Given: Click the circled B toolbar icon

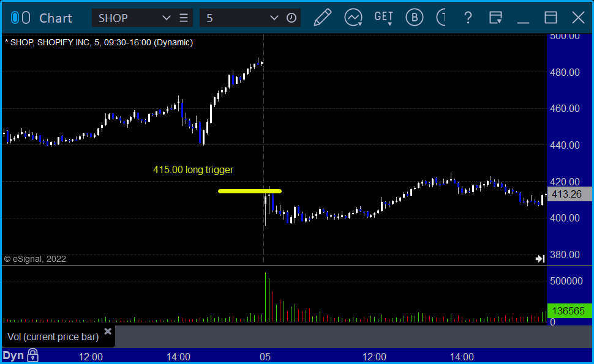Looking at the screenshot, I should click(x=414, y=17).
